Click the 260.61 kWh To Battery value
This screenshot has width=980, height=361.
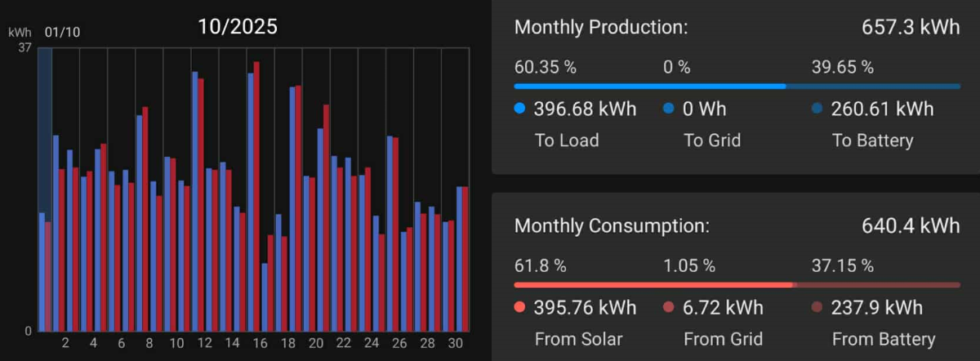pyautogui.click(x=881, y=109)
